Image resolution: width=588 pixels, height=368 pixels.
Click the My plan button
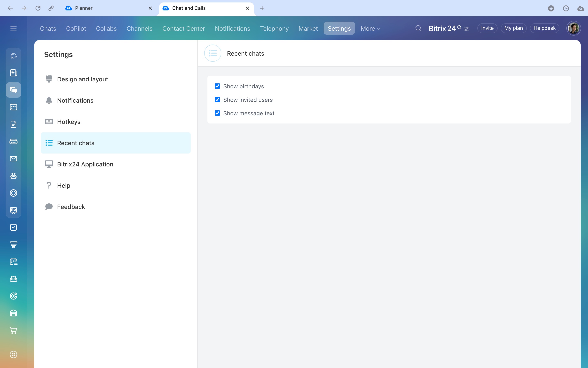[513, 28]
